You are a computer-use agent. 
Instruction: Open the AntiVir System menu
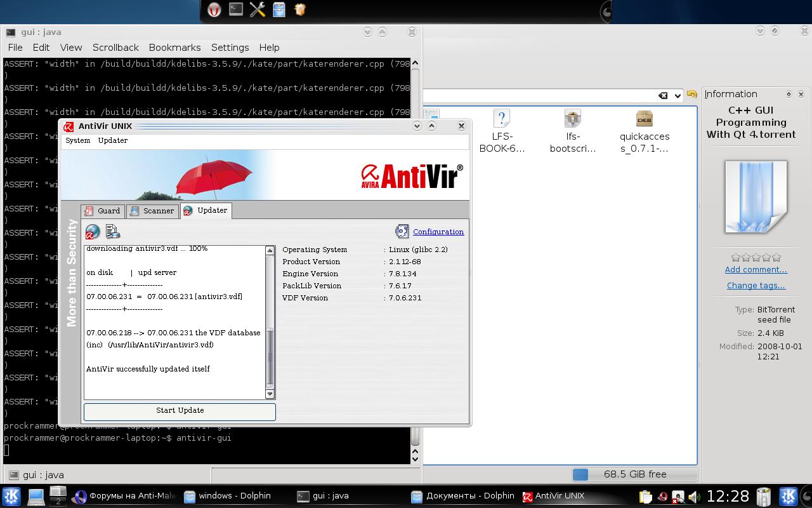78,140
